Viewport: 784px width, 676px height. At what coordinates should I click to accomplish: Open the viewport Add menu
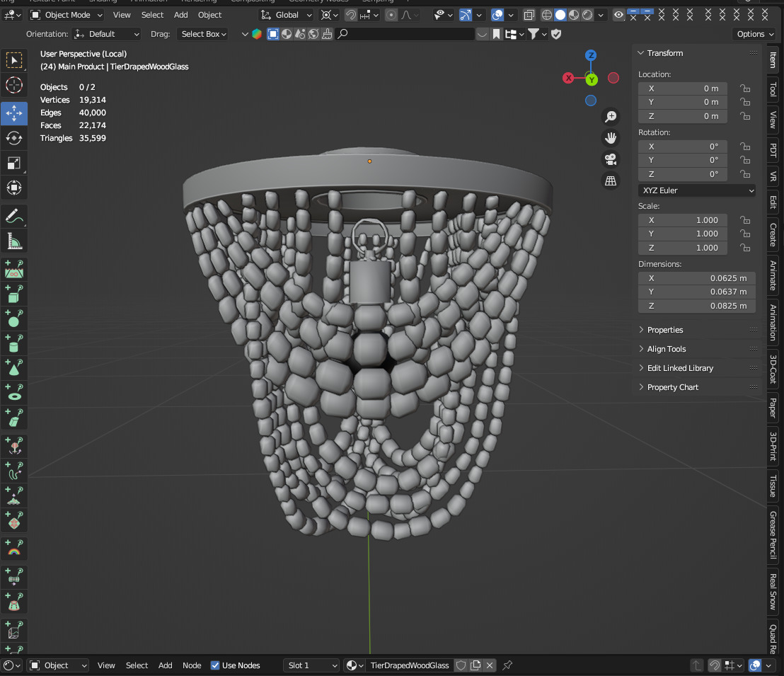pyautogui.click(x=181, y=15)
